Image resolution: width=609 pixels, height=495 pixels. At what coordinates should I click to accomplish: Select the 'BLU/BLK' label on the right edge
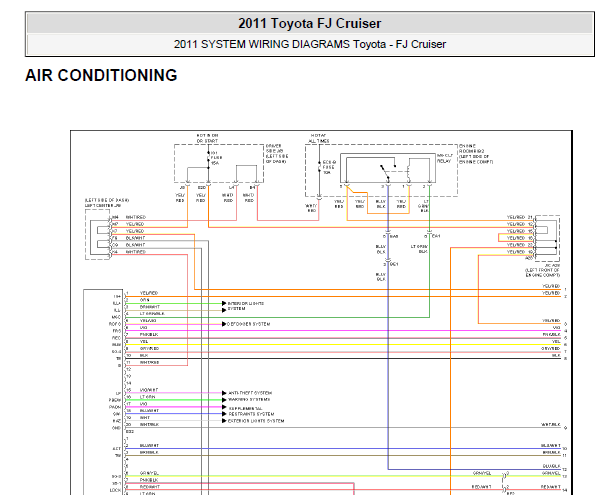552,466
